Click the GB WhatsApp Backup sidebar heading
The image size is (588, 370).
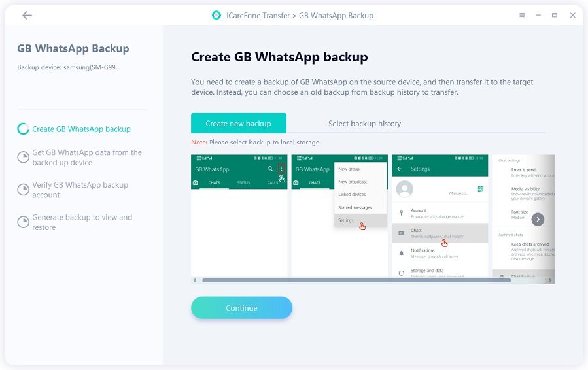[73, 49]
